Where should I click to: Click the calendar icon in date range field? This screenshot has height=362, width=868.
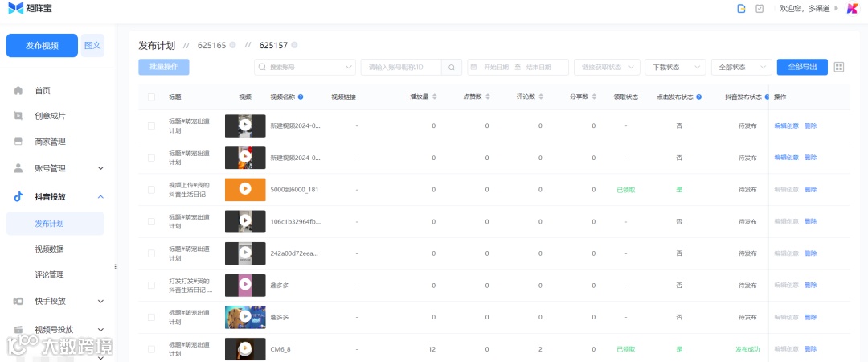473,67
